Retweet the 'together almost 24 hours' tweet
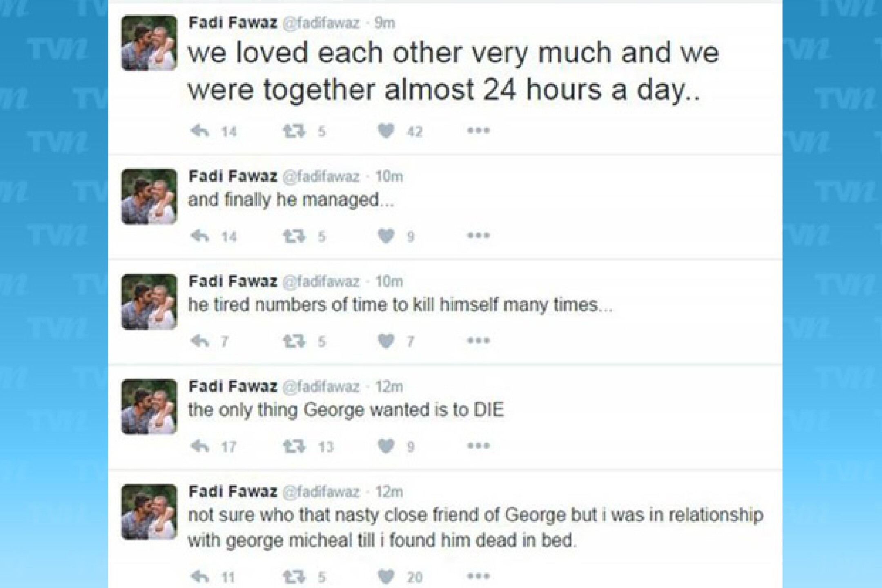Image resolution: width=882 pixels, height=588 pixels. coord(294,131)
